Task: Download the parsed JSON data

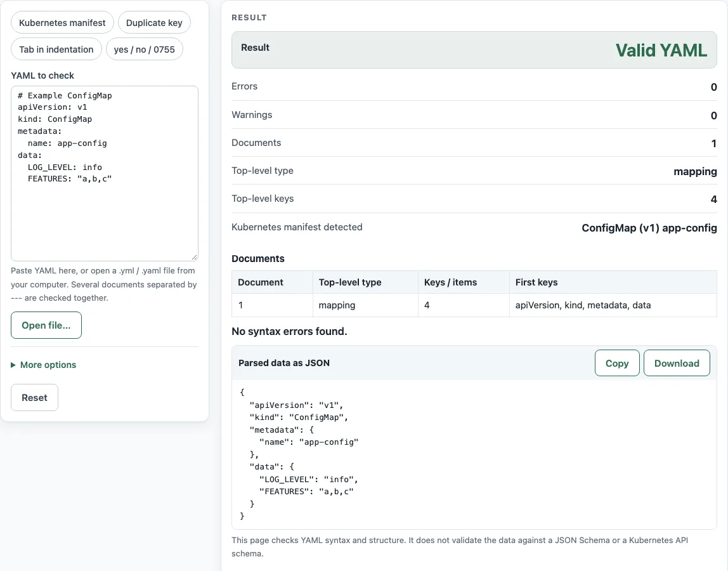Action: [x=677, y=364]
